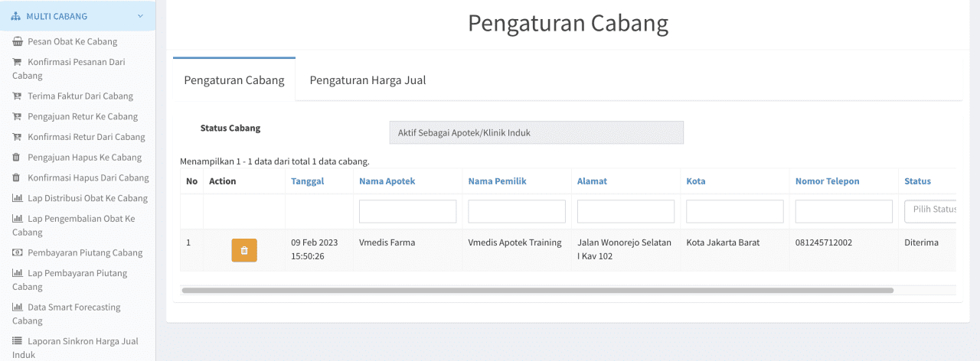This screenshot has height=361, width=980.
Task: Open Pembayaran Piutang Cabang page
Action: point(85,253)
